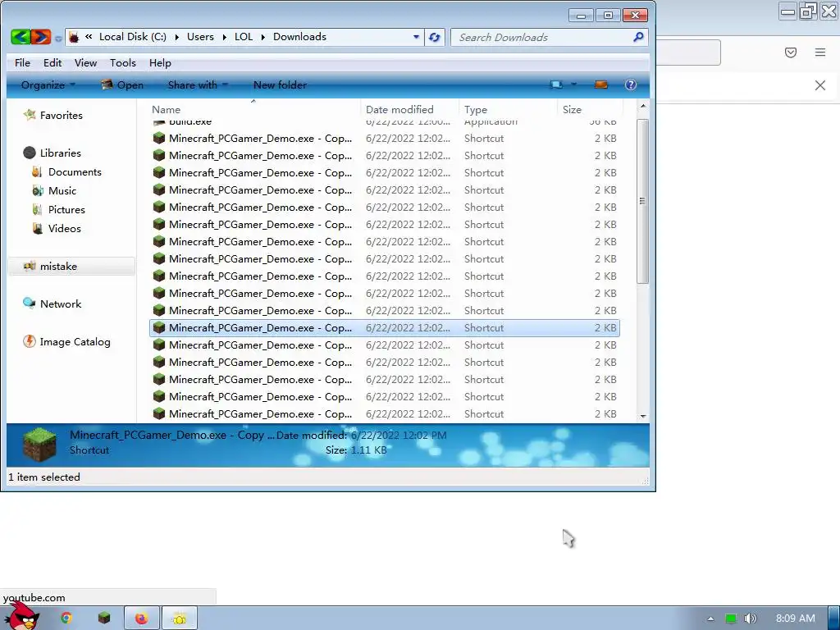Open the Firefox hamburger menu

(819, 52)
